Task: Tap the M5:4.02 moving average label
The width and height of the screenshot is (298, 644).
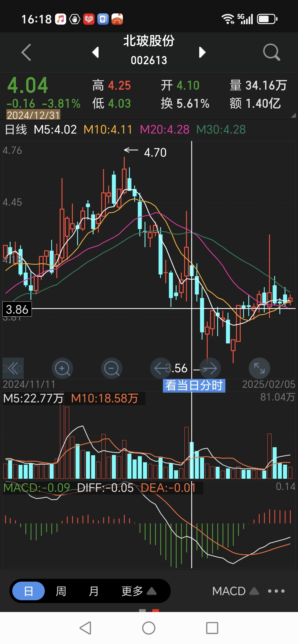Action: 55,129
